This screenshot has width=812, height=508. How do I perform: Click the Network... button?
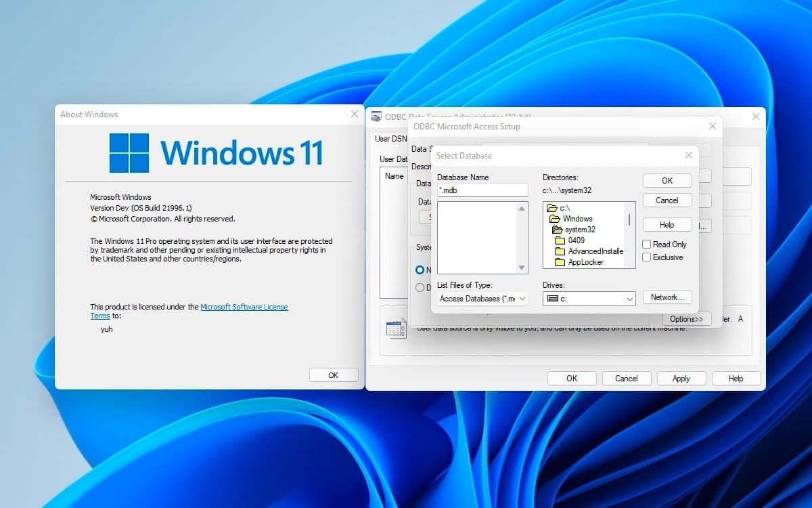pyautogui.click(x=667, y=297)
